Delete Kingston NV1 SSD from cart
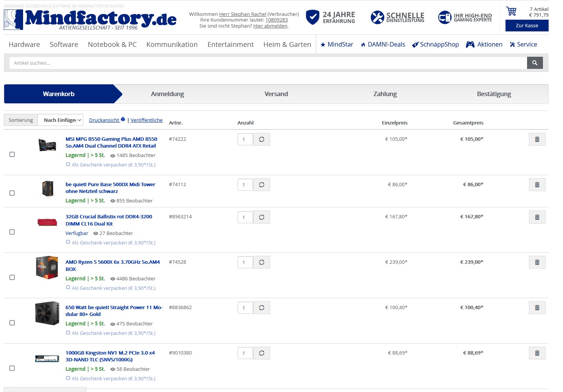 coord(537,353)
